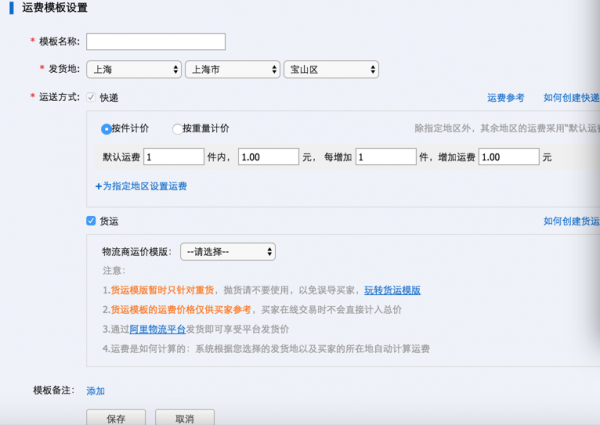
Task: Toggle the 货运 checkbox
Action: click(x=92, y=221)
